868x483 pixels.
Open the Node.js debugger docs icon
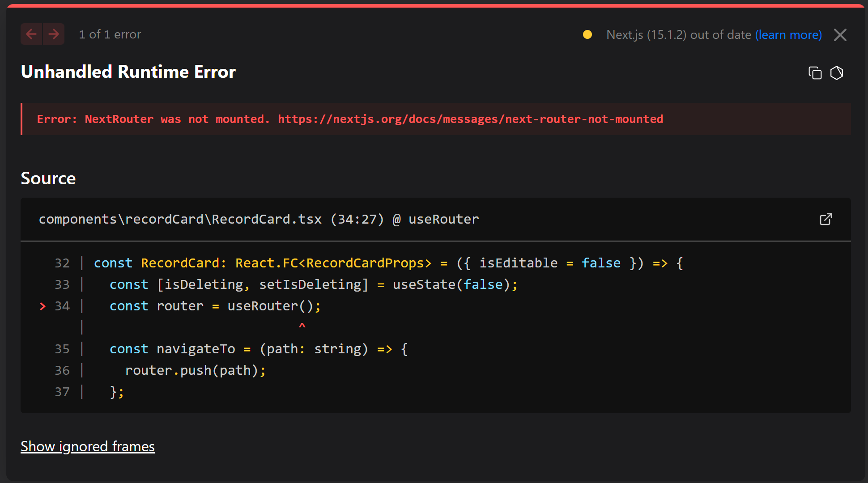(x=837, y=73)
